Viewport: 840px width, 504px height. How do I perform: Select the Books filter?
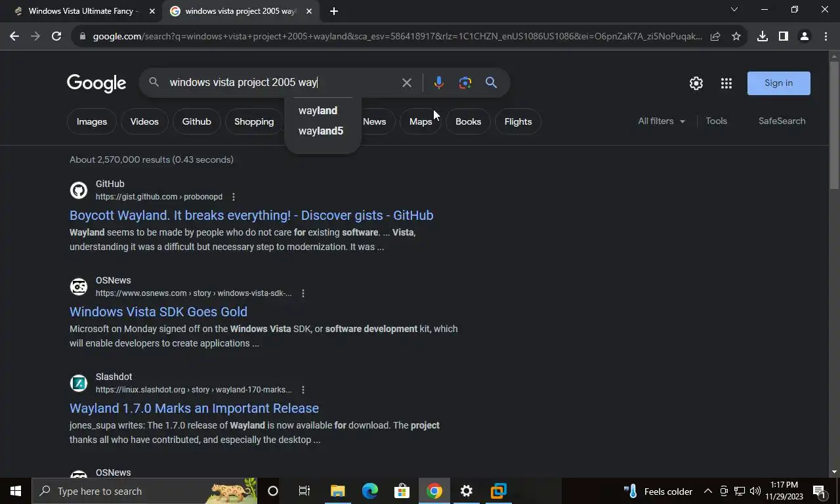[x=468, y=121]
